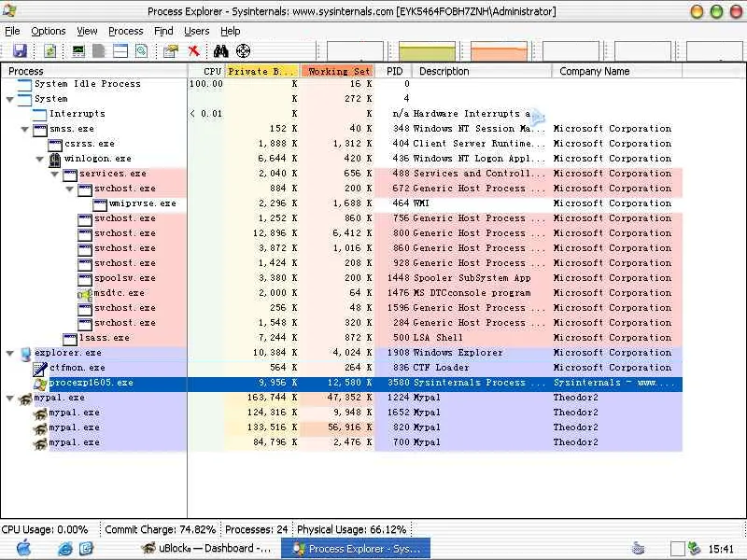This screenshot has height=560, width=747.
Task: Open the Users menu
Action: [x=197, y=31]
